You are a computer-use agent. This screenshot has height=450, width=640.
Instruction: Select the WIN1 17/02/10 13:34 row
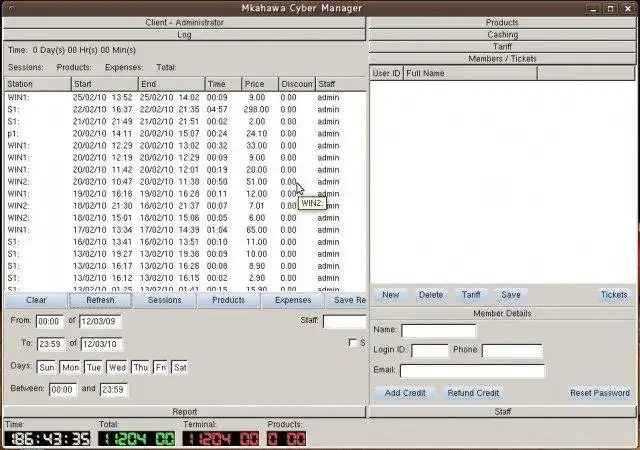[185, 230]
